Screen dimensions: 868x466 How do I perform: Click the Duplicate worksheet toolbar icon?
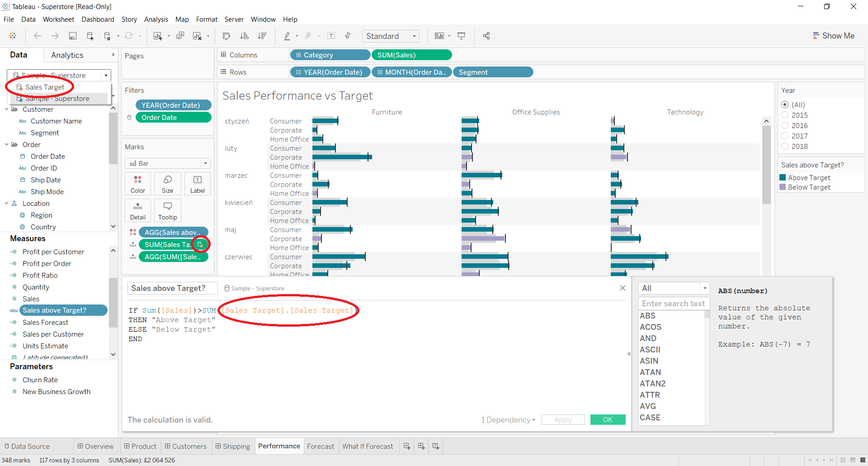pos(180,36)
